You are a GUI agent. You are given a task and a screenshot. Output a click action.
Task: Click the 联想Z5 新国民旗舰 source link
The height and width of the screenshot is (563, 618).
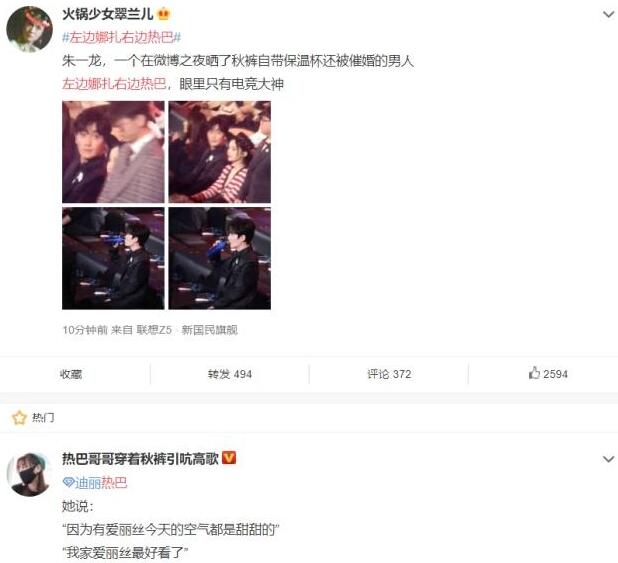coord(187,330)
